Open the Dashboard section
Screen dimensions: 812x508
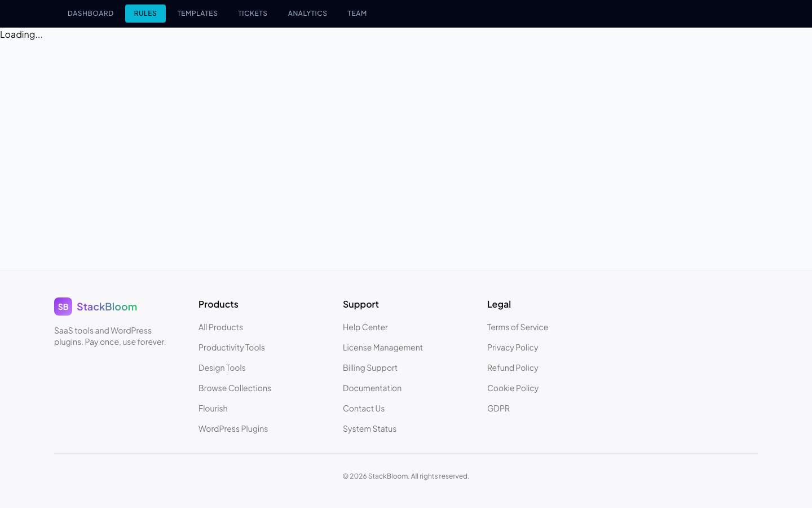90,13
